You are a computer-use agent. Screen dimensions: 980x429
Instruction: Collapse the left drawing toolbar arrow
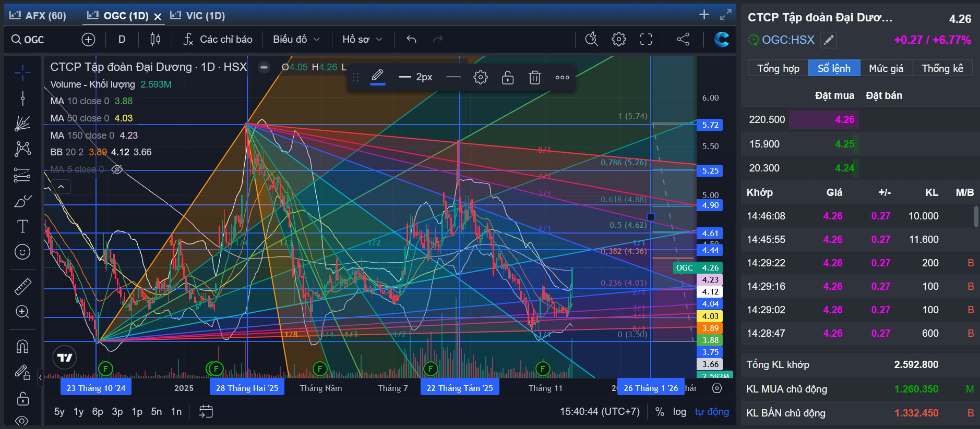(x=40, y=377)
